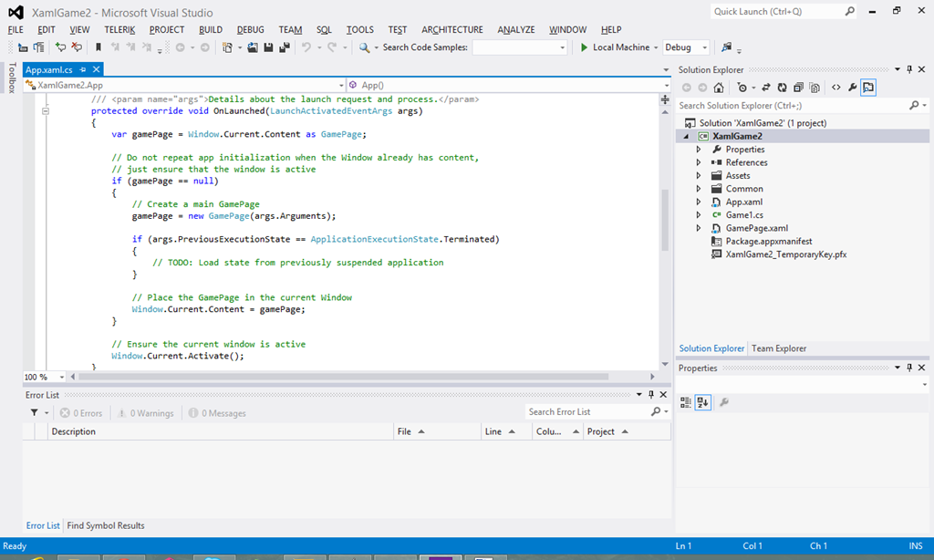Open the Toolbox side tab
Image resolution: width=934 pixels, height=560 pixels.
11,78
